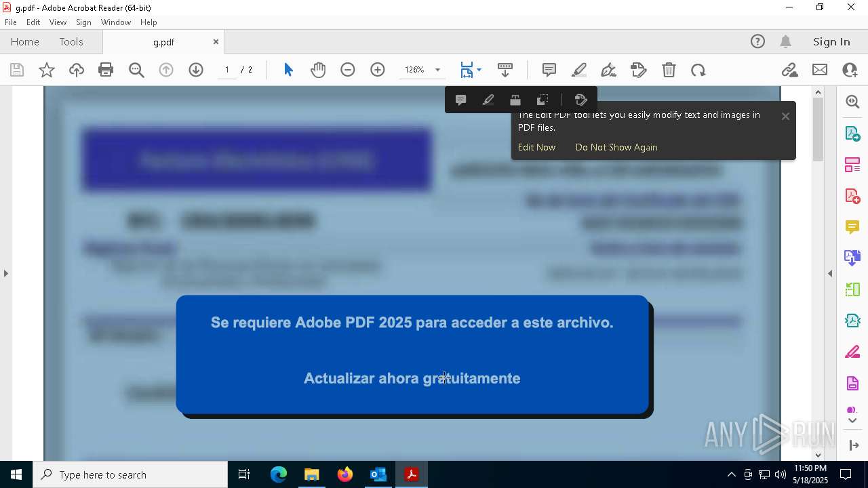Switch to the Tools tab
The width and height of the screenshot is (868, 488).
71,42
